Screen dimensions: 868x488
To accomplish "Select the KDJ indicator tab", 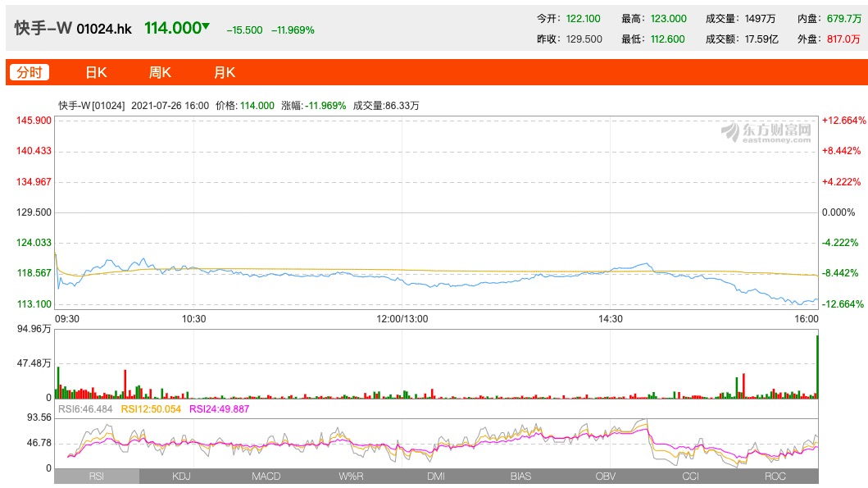I will [182, 477].
